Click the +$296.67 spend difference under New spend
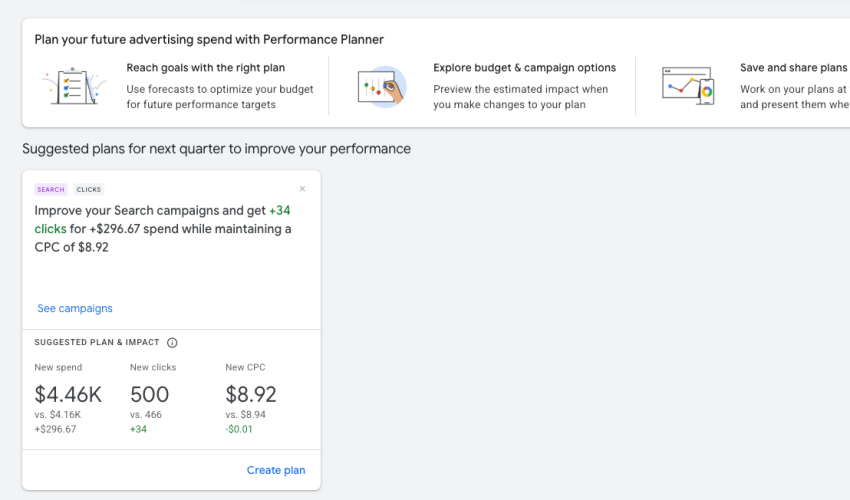 click(55, 429)
